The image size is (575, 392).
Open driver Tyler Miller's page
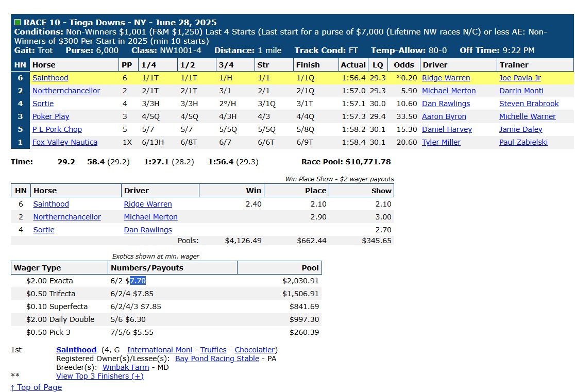click(441, 142)
